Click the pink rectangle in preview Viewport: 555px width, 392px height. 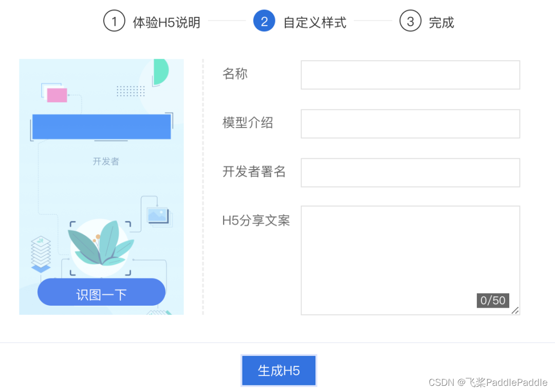[57, 95]
